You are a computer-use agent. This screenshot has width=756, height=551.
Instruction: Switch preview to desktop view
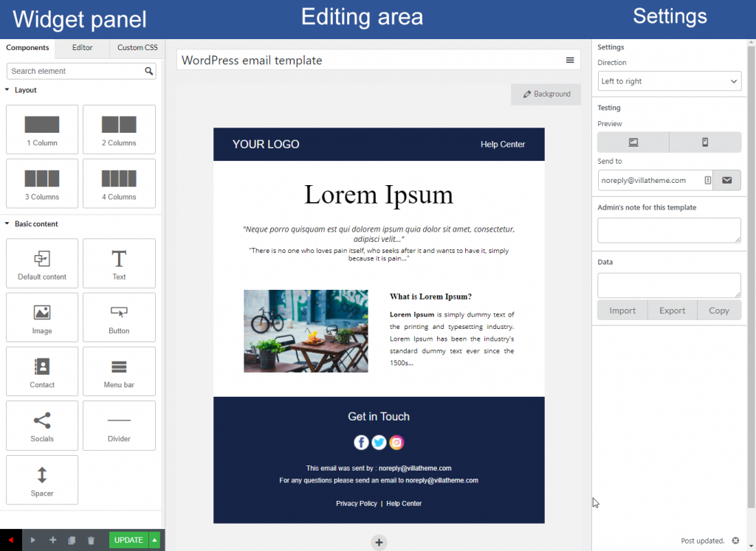[x=633, y=142]
